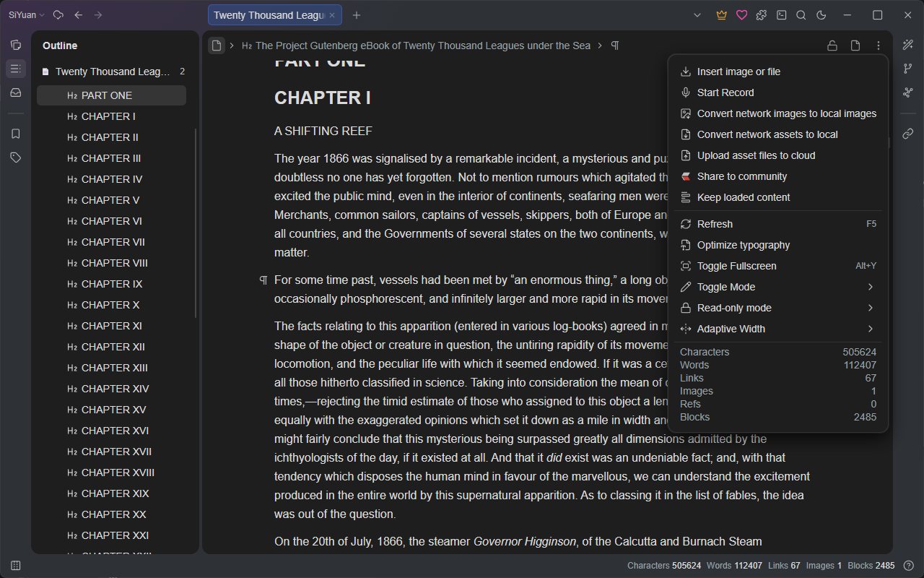Click the help icon in status bar
The image size is (924, 578).
tap(909, 565)
